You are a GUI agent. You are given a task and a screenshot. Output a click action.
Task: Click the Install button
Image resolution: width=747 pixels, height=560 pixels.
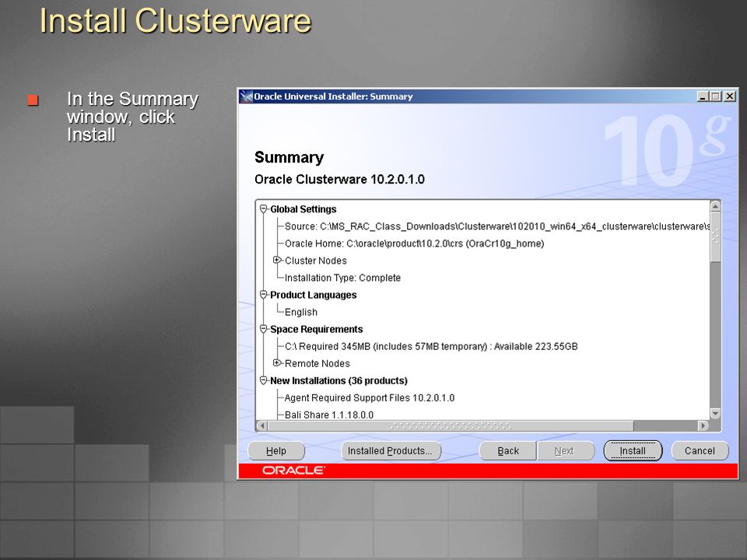[633, 450]
